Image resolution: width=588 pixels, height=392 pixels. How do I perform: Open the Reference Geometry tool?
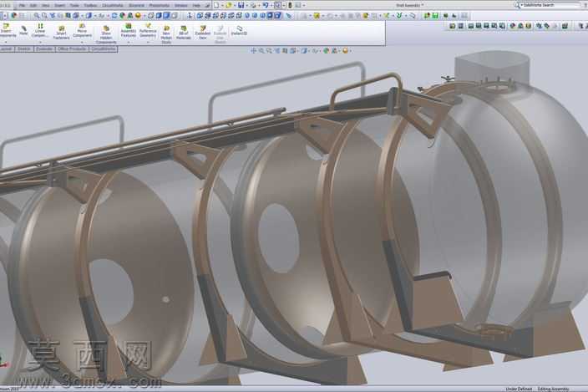pos(148,30)
